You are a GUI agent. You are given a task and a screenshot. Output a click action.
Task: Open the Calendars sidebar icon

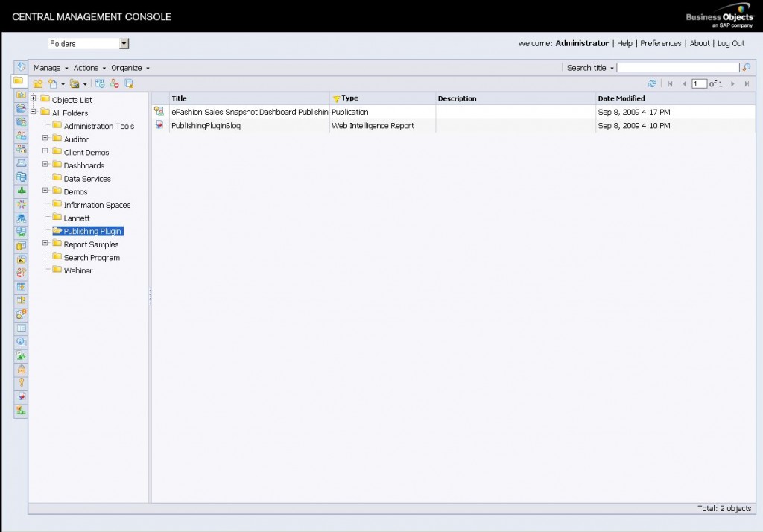click(21, 287)
